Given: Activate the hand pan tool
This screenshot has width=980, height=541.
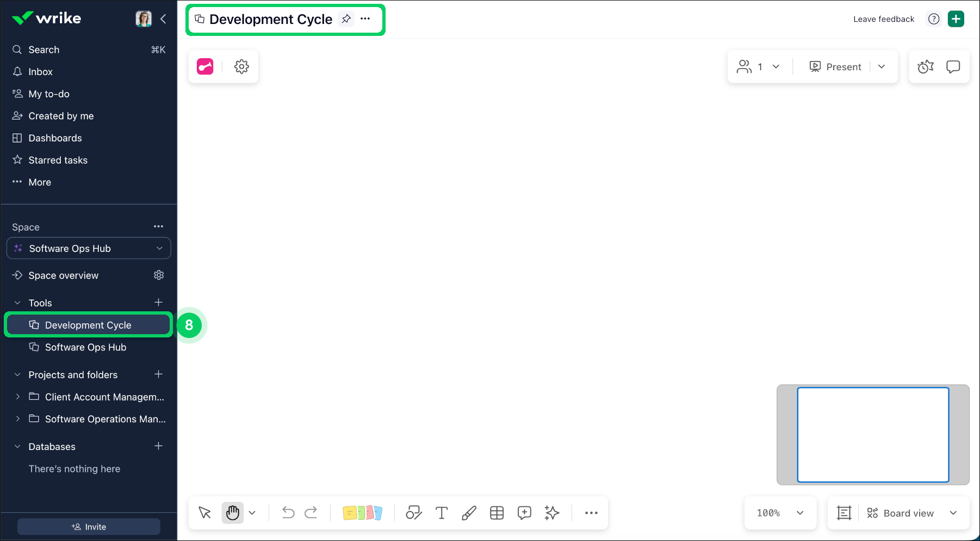Looking at the screenshot, I should coord(232,513).
